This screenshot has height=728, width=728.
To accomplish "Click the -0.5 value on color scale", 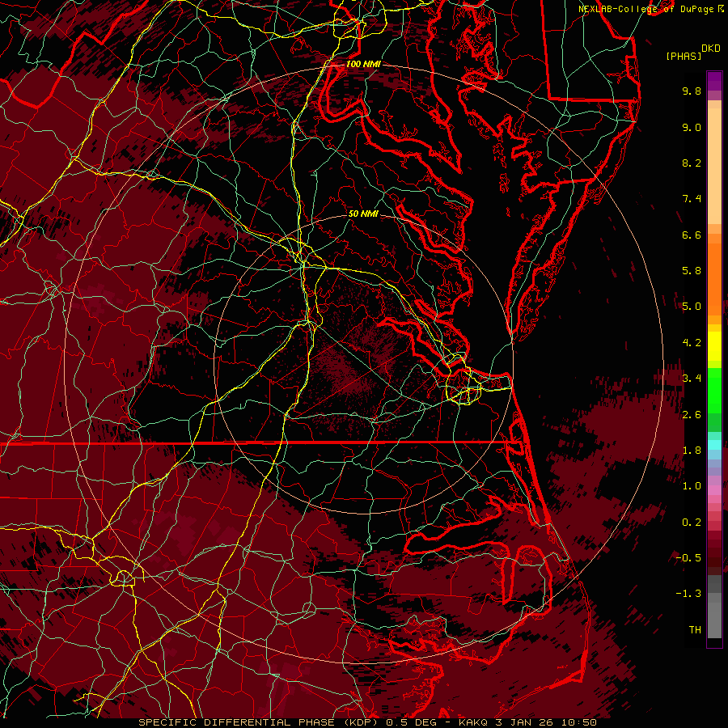I will (688, 558).
